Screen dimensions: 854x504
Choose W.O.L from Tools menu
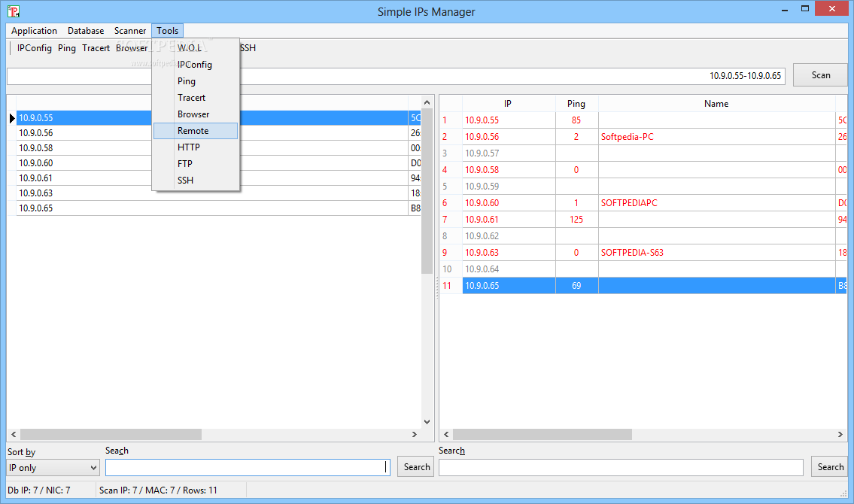click(196, 48)
